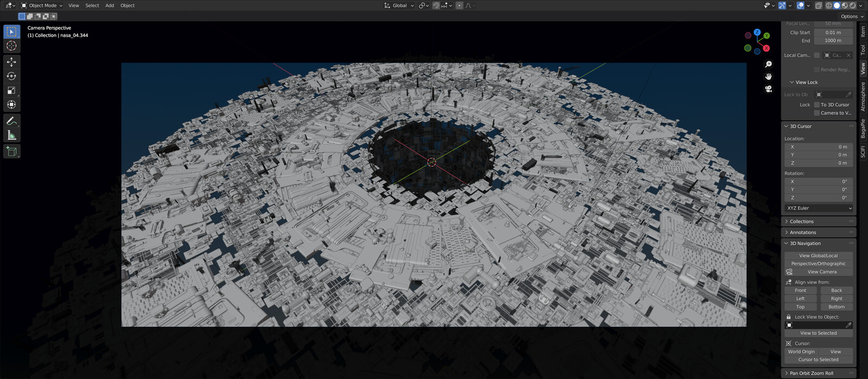Activate the Cursor tool in toolbar
The width and height of the screenshot is (868, 379).
pyautogui.click(x=11, y=46)
